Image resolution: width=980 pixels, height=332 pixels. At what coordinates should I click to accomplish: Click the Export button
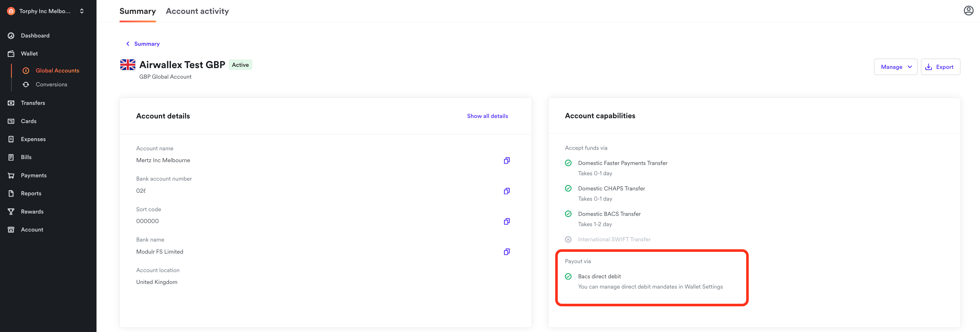(x=940, y=67)
